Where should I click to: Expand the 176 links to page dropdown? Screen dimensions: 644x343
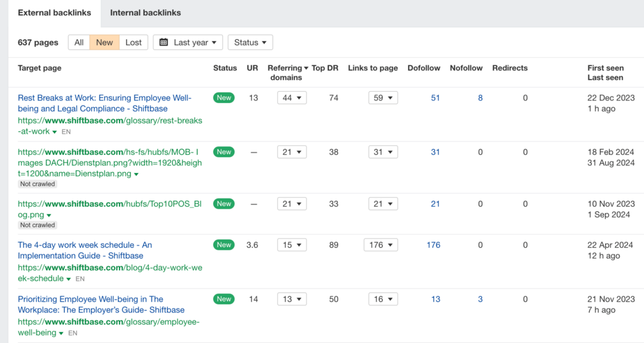[380, 245]
